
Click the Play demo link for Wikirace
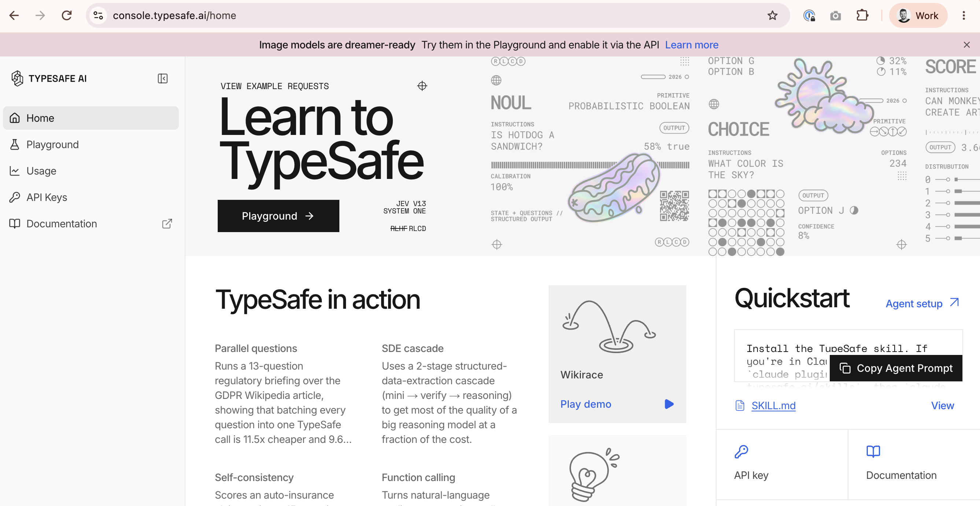pos(586,404)
